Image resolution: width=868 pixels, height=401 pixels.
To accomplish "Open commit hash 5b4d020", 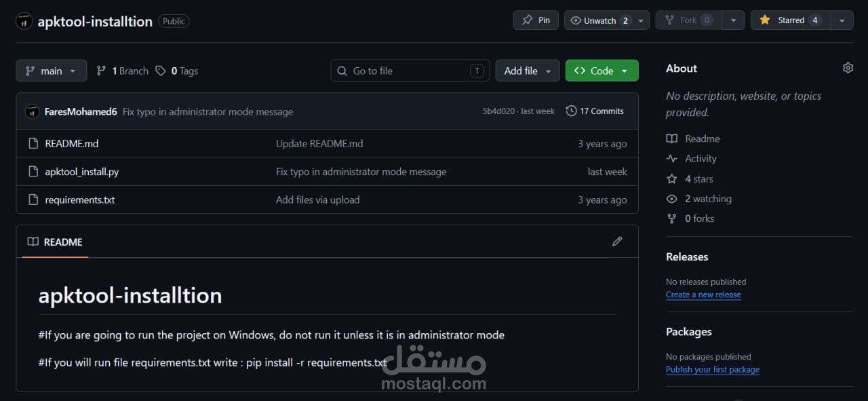I will click(x=498, y=111).
